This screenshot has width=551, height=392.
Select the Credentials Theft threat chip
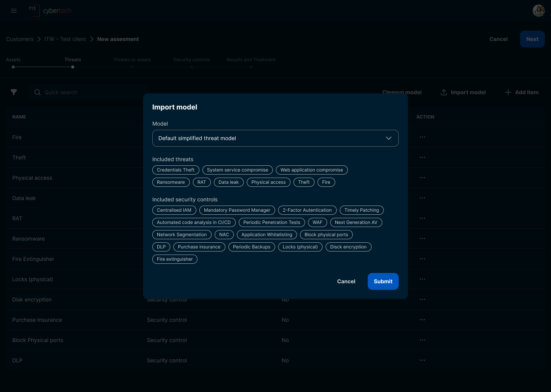tap(176, 170)
